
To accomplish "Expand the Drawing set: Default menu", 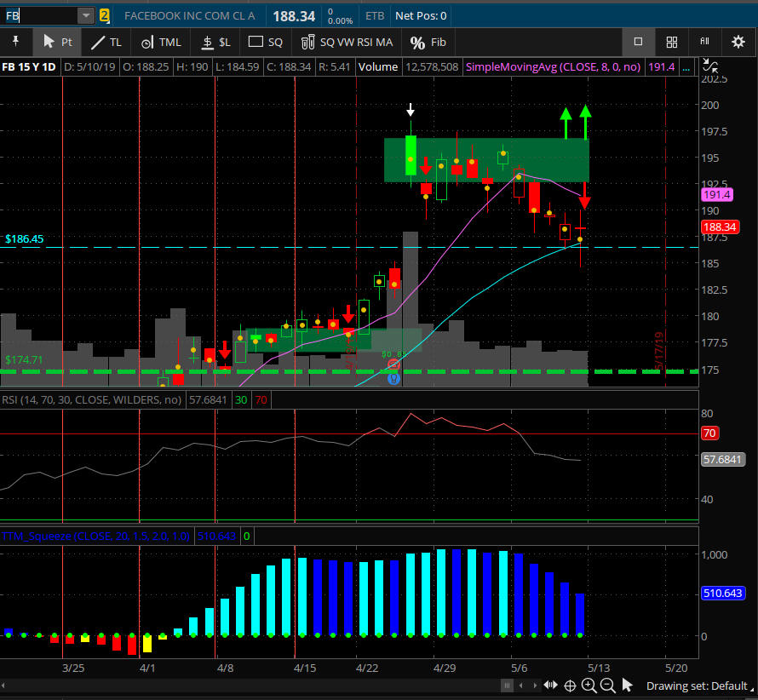I will pos(697,686).
